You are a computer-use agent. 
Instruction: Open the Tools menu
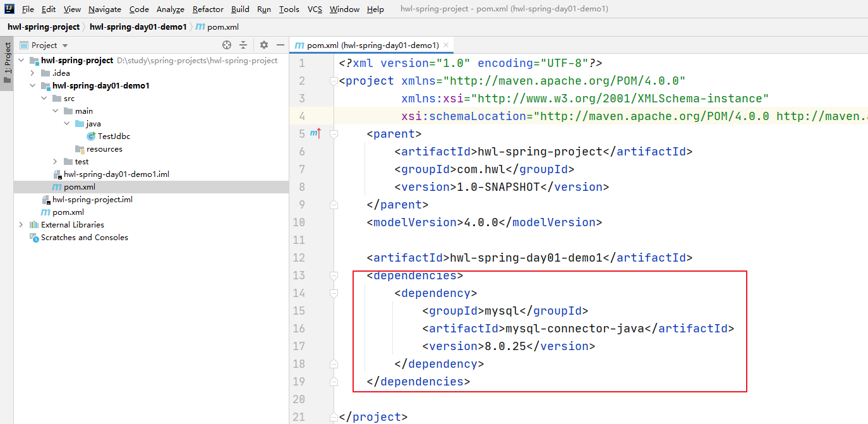click(x=289, y=9)
